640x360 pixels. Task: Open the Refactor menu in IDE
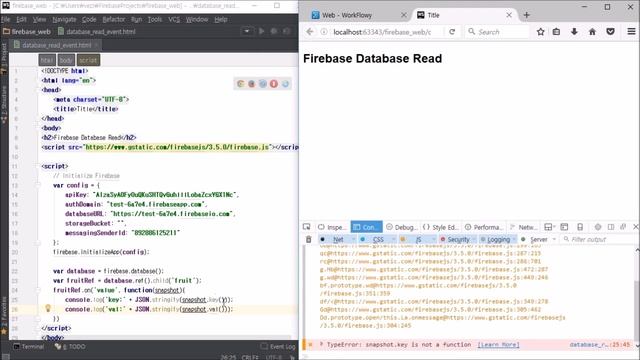coord(113,19)
